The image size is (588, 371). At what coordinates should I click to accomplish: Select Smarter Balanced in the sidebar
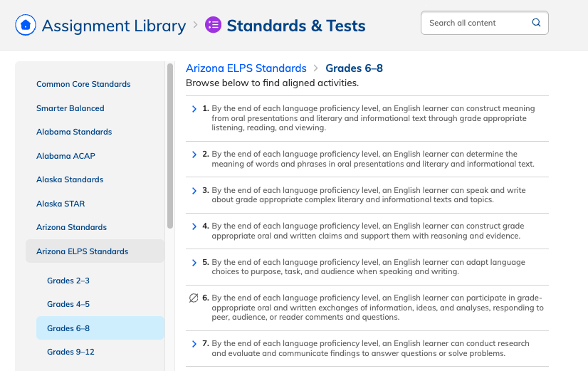tap(70, 108)
